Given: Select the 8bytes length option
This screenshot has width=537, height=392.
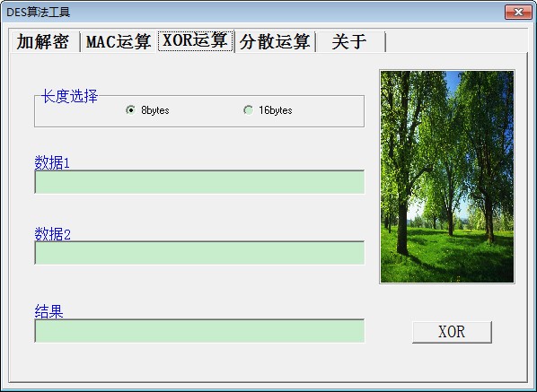Looking at the screenshot, I should click(147, 110).
